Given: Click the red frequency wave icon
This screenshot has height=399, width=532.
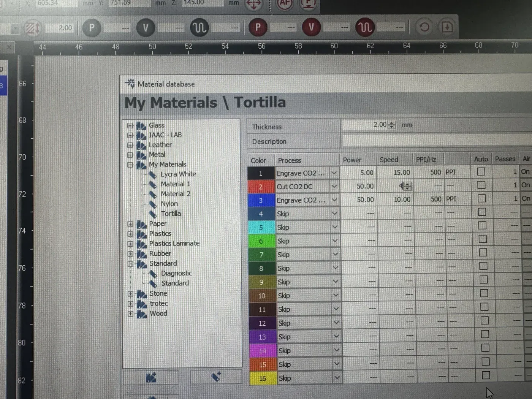Looking at the screenshot, I should point(365,27).
